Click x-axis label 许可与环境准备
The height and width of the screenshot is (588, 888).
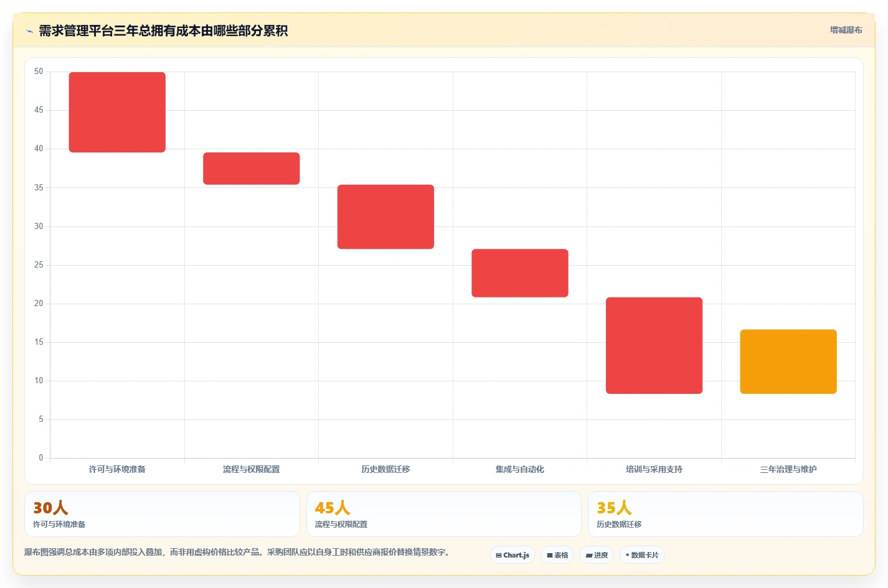click(117, 469)
